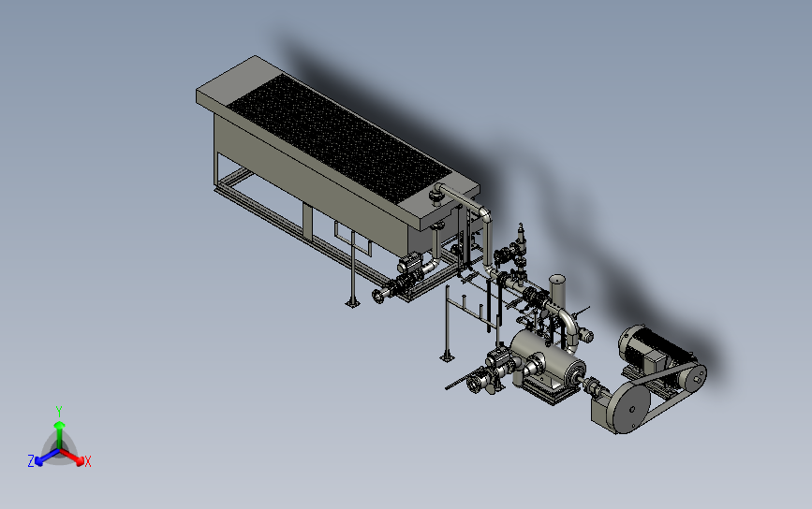This screenshot has width=812, height=509.
Task: Pick the small pulley on the motor shaft
Action: click(693, 380)
